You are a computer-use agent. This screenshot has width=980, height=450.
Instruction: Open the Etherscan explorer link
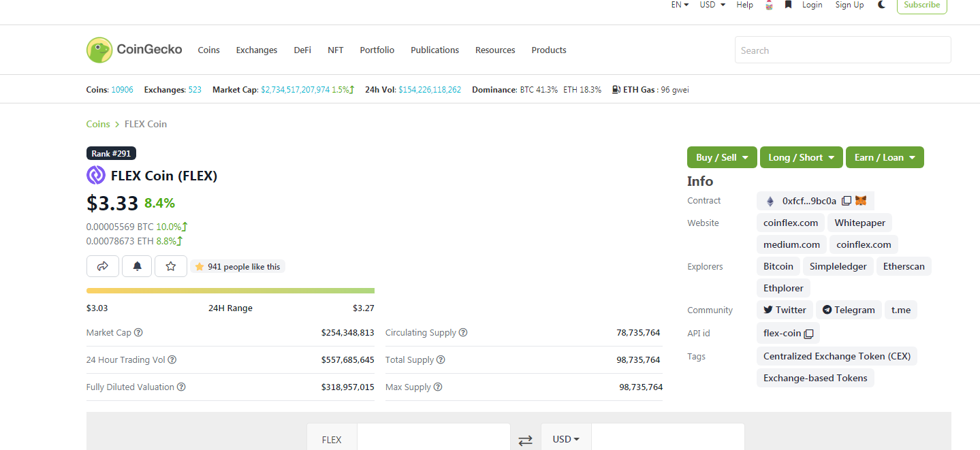[904, 266]
